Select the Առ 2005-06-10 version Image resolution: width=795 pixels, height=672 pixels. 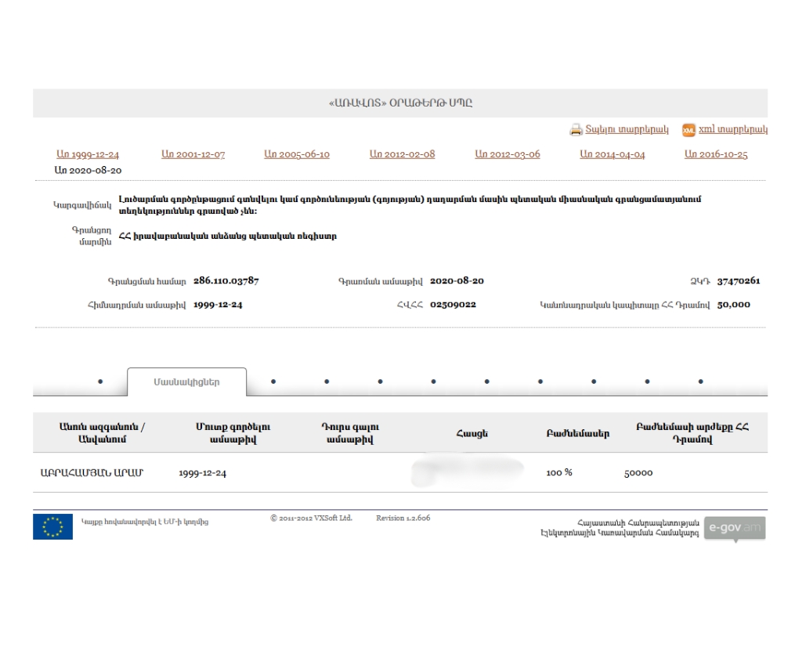(x=297, y=155)
